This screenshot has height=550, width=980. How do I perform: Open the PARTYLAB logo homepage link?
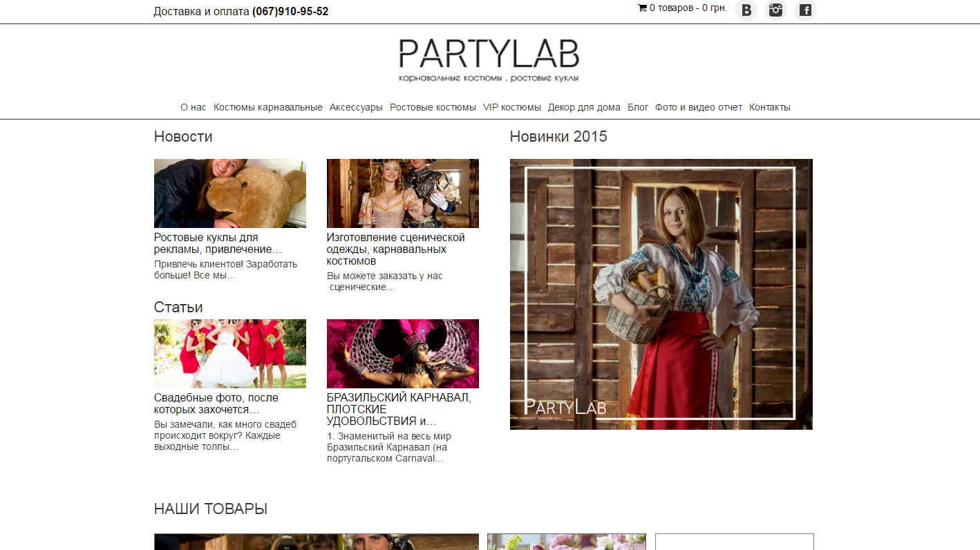point(489,61)
